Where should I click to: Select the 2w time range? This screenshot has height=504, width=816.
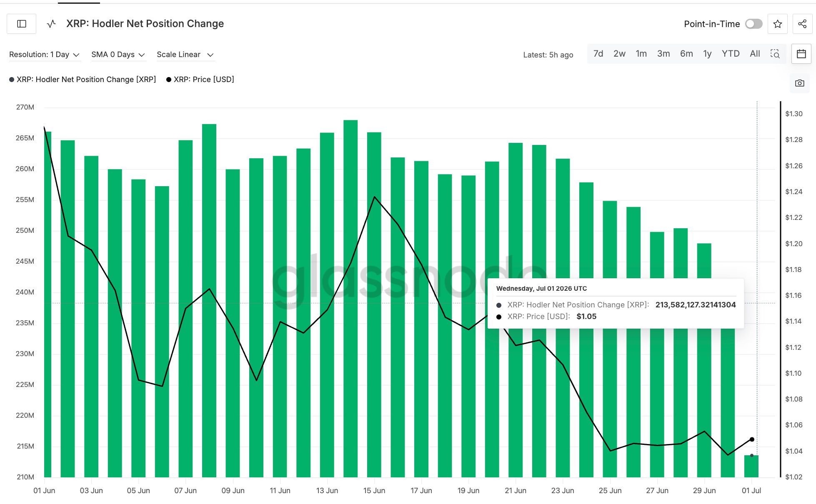pos(619,54)
